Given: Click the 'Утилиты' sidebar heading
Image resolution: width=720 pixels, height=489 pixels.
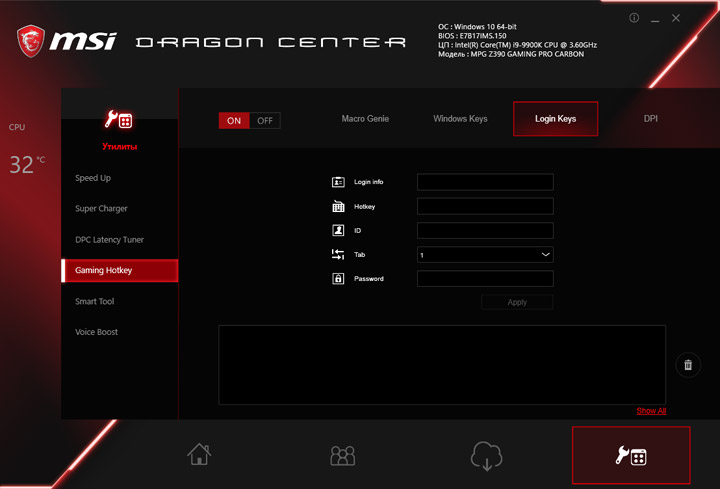Looking at the screenshot, I should pyautogui.click(x=119, y=147).
